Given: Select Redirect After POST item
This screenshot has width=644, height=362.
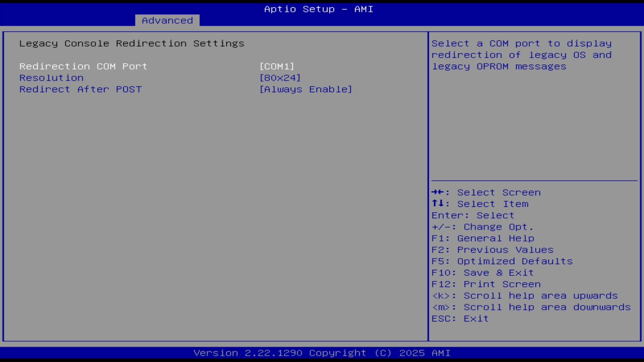Looking at the screenshot, I should [80, 89].
